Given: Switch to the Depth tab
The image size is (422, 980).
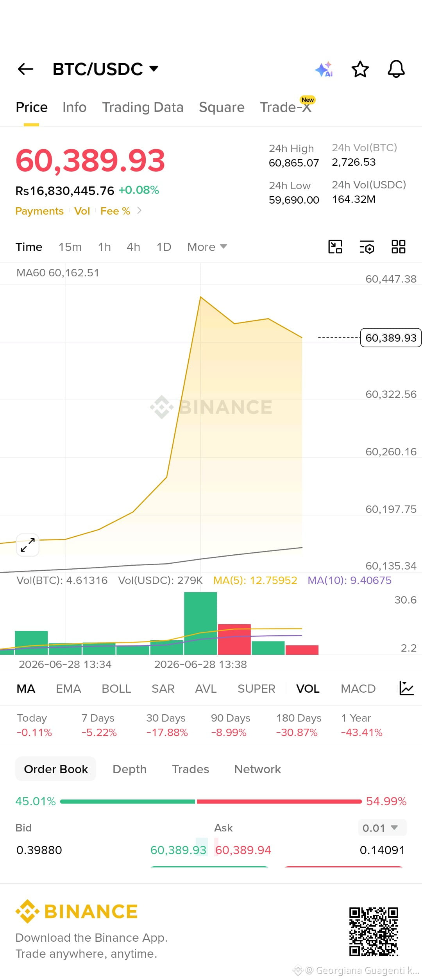Looking at the screenshot, I should (129, 769).
